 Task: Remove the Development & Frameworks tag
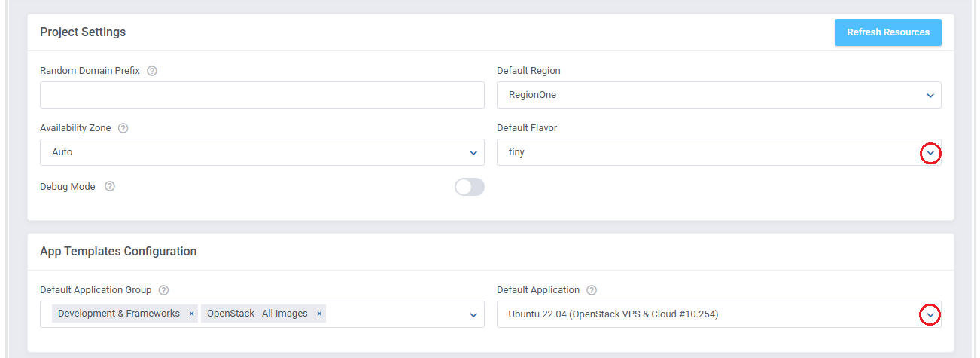pos(191,314)
